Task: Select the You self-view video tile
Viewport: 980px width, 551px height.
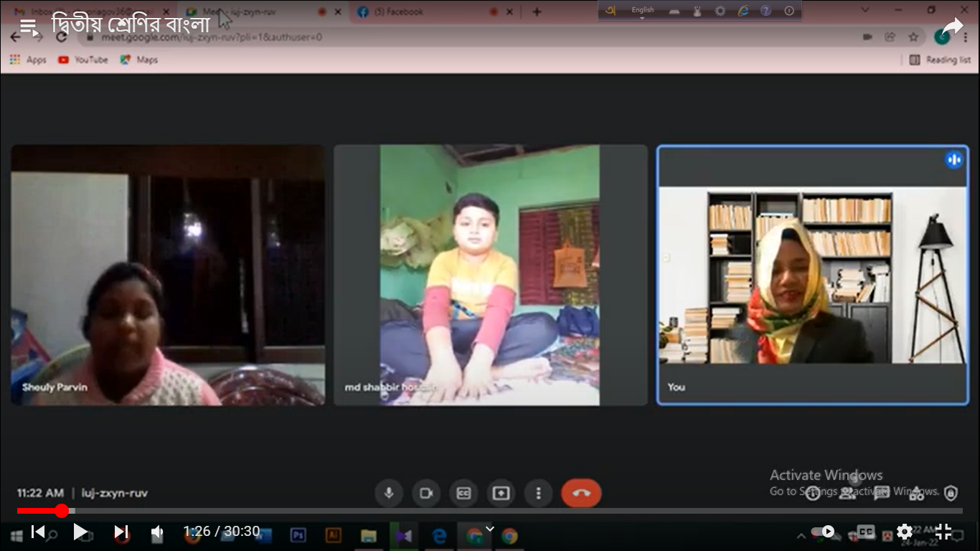Action: 813,275
